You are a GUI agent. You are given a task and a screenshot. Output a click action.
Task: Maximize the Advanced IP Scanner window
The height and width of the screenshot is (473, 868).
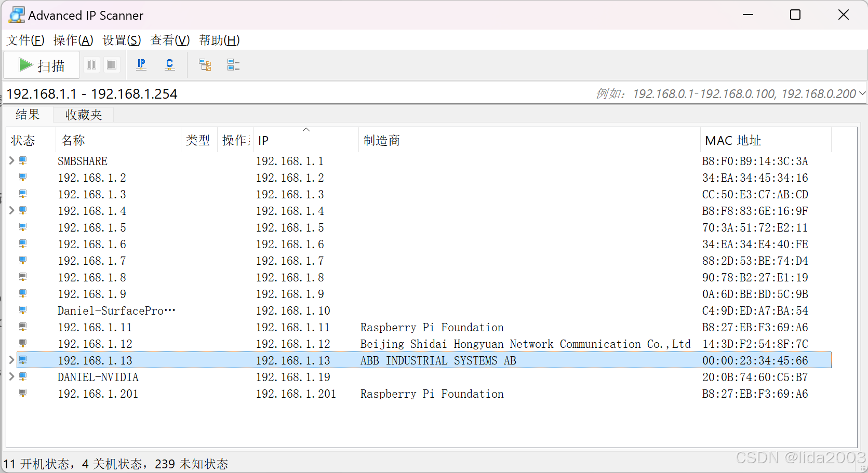tap(795, 15)
